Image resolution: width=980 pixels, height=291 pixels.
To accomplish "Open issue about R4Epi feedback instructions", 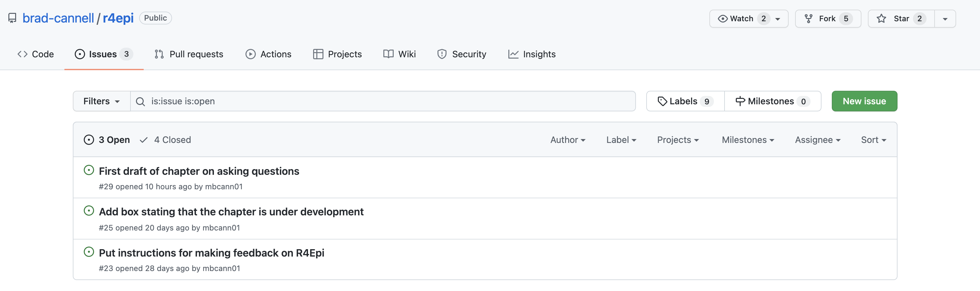I will tap(212, 253).
